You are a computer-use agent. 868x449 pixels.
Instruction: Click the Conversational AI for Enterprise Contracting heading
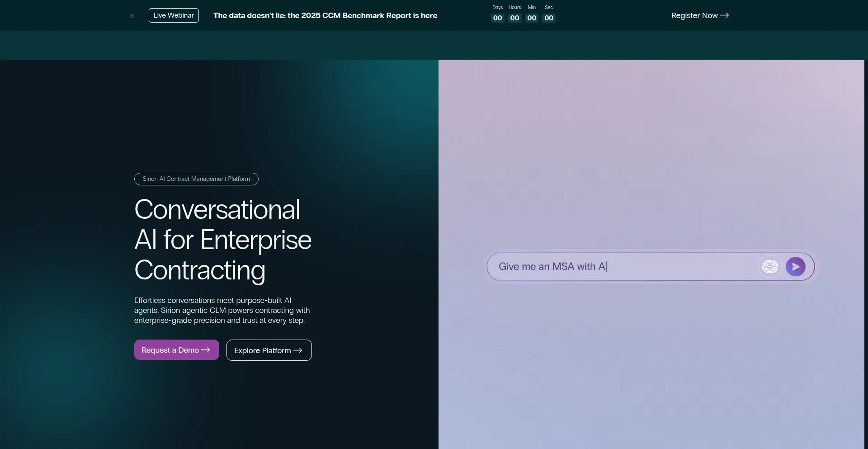222,240
